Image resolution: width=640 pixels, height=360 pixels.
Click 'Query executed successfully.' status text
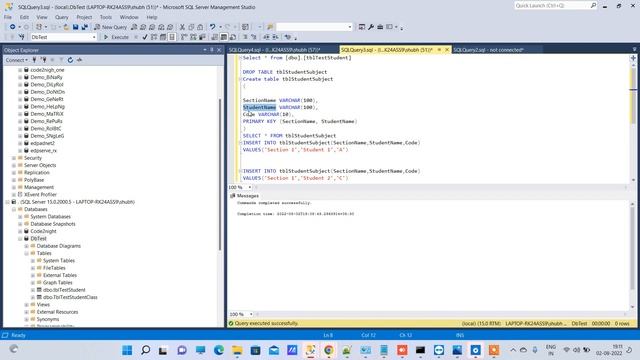click(267, 323)
